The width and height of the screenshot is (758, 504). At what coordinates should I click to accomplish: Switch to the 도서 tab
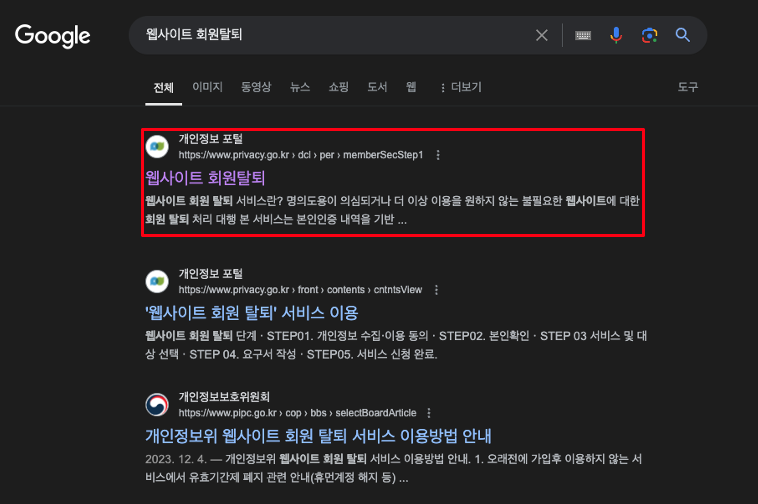[x=377, y=87]
